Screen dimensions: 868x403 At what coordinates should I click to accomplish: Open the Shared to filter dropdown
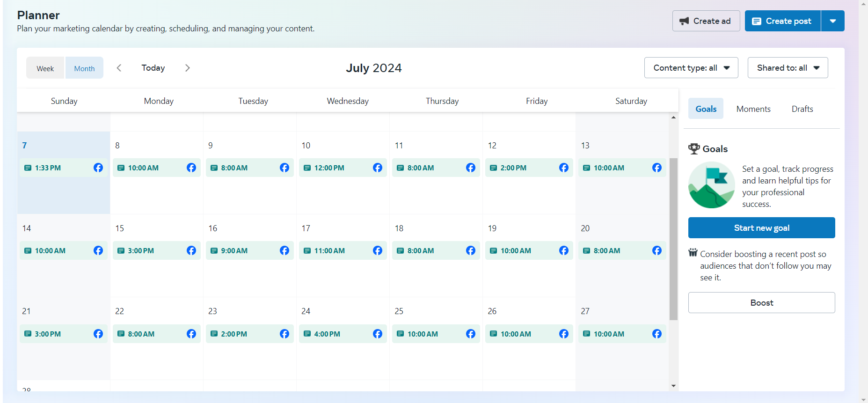tap(788, 68)
